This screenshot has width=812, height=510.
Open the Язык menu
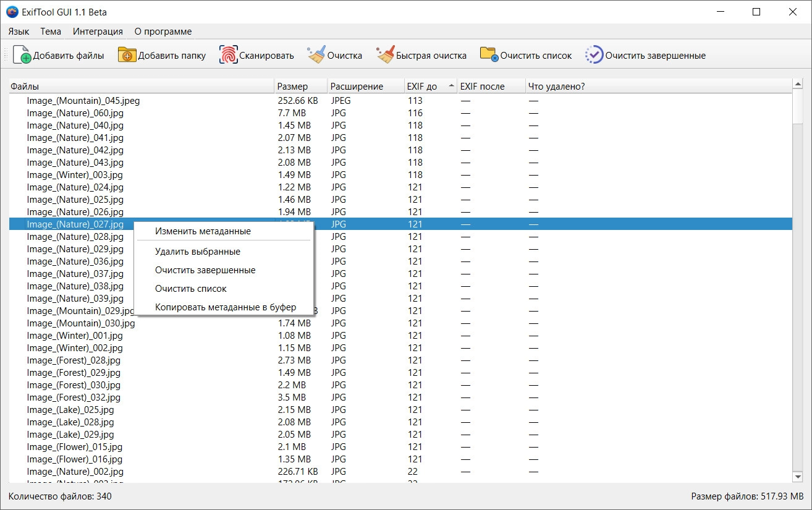coord(19,32)
